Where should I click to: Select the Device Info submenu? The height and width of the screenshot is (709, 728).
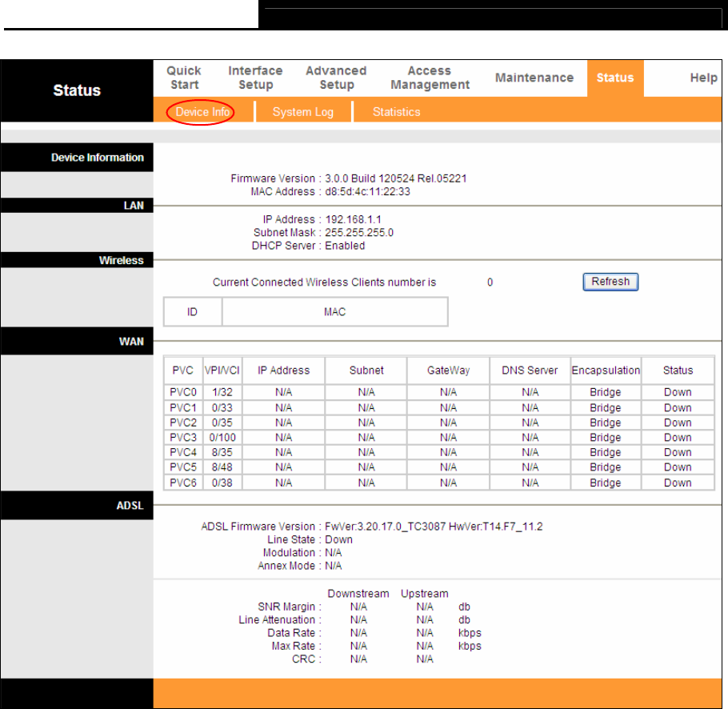202,112
